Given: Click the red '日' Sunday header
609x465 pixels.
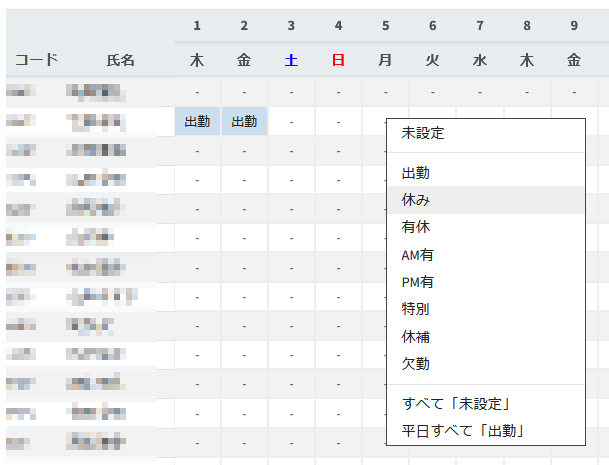Looking at the screenshot, I should pyautogui.click(x=338, y=60).
